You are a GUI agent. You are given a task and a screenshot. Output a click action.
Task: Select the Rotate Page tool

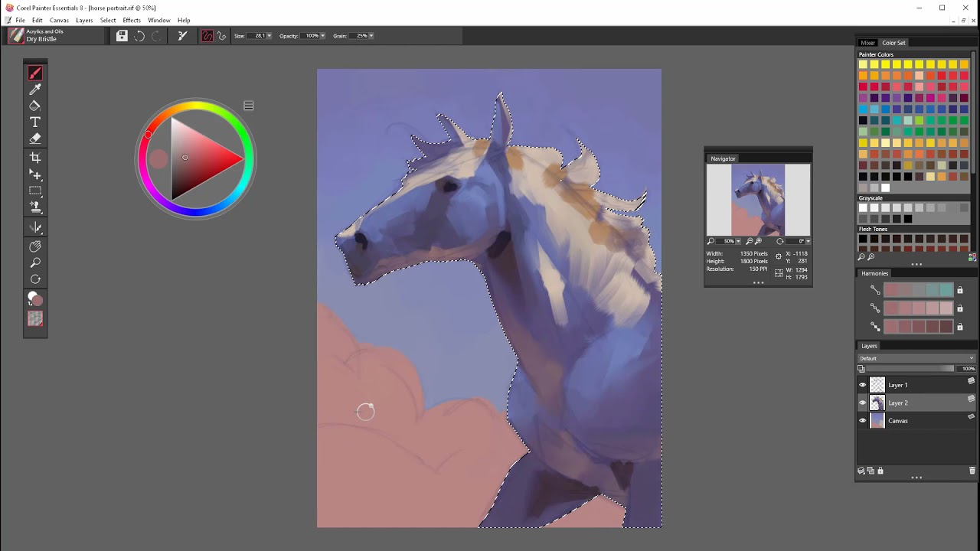35,279
